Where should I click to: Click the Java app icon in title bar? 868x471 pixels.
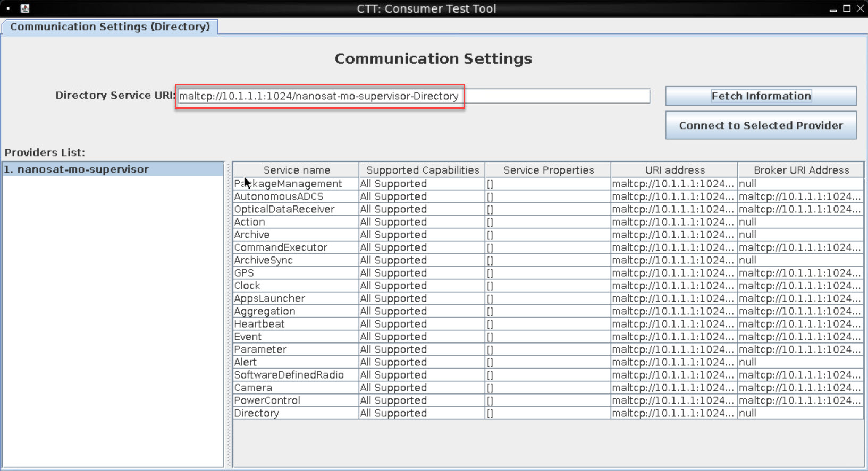[24, 8]
